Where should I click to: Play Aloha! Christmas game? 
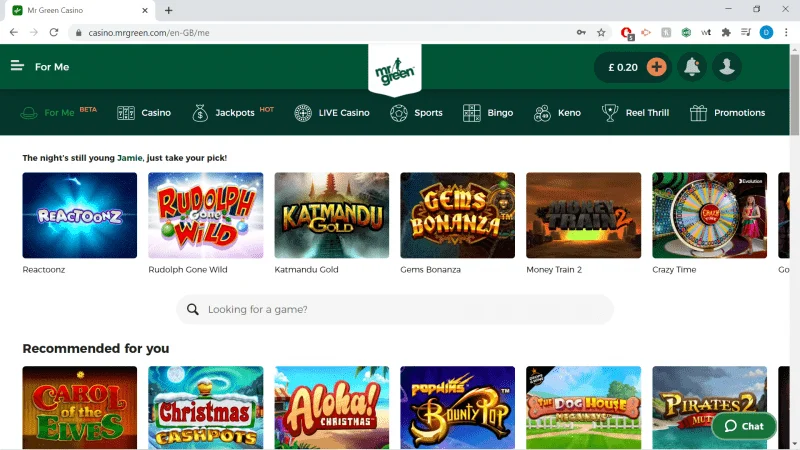(x=332, y=408)
